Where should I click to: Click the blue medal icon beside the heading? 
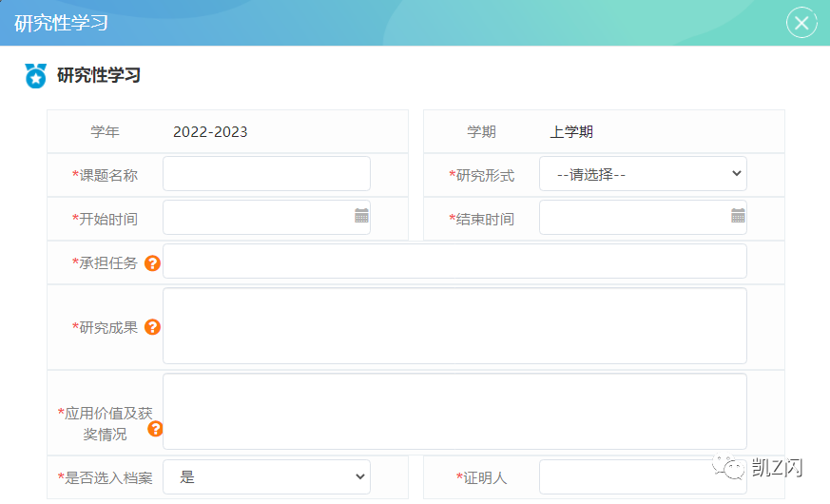35,76
